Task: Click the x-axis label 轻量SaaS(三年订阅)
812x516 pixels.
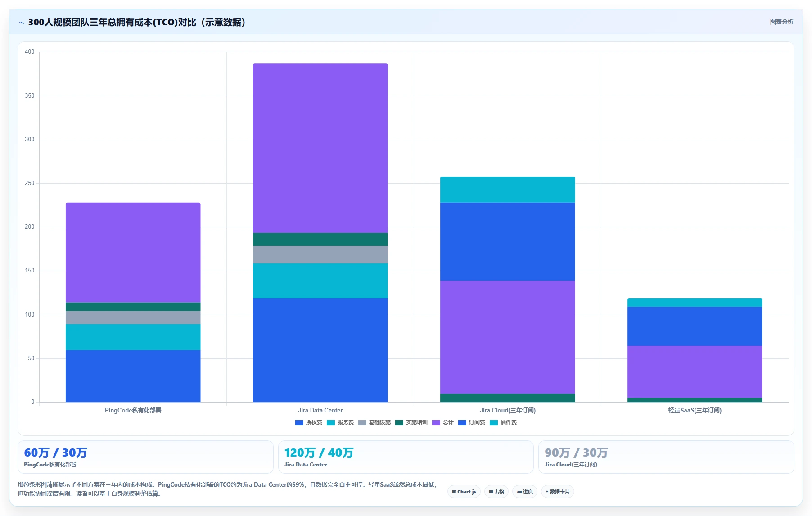Action: 695,410
